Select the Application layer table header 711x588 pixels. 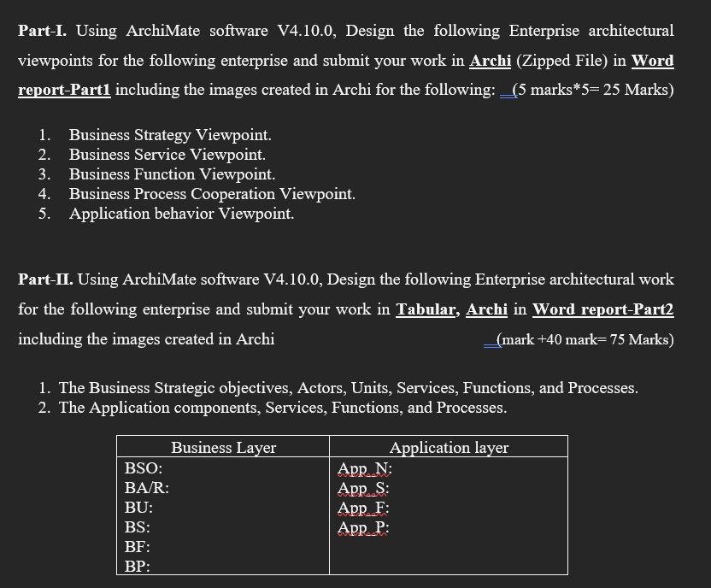coord(449,448)
